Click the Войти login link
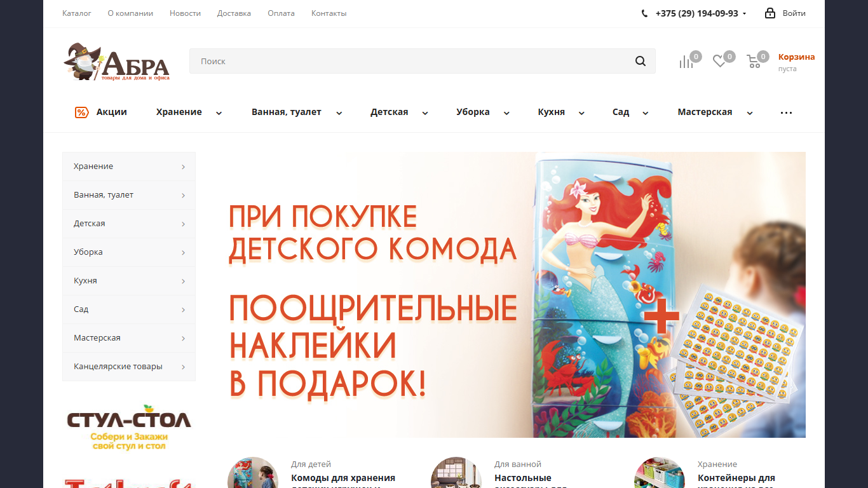 794,13
